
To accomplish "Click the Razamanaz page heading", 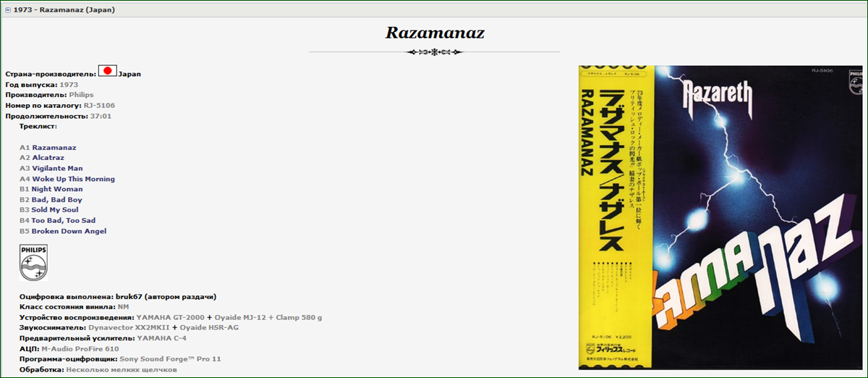I will 435,33.
